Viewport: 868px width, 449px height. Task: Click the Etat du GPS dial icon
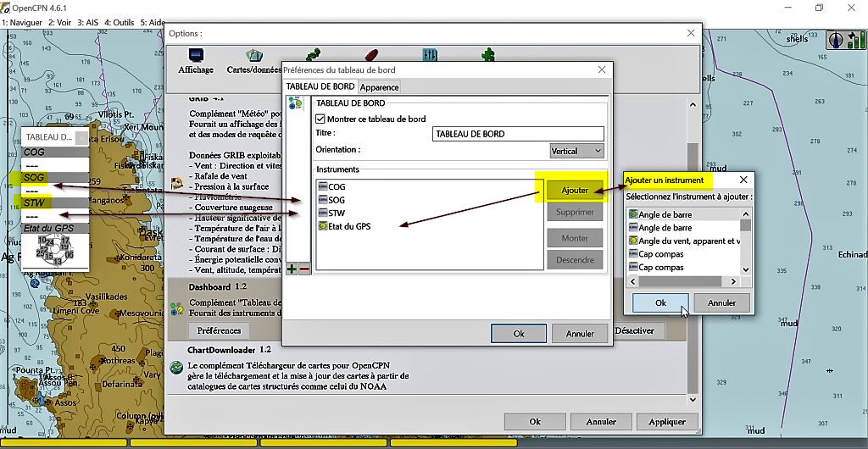(x=323, y=226)
